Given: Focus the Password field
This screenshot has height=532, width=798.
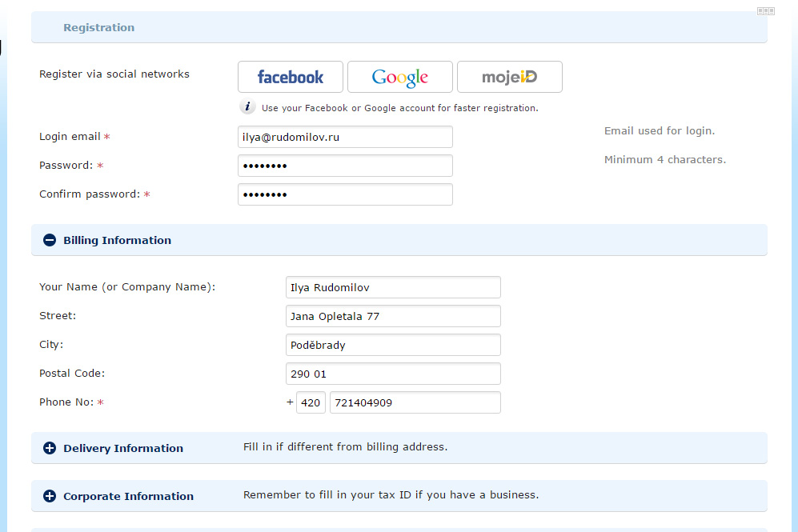Looking at the screenshot, I should [345, 166].
